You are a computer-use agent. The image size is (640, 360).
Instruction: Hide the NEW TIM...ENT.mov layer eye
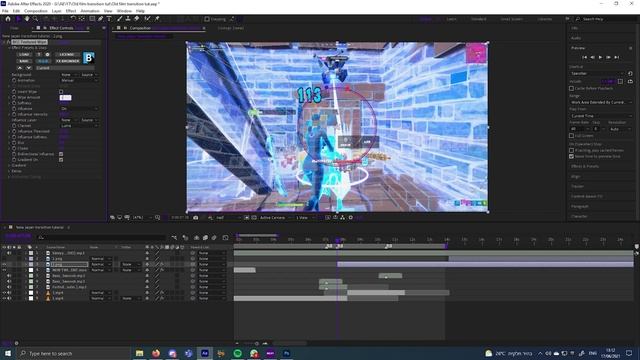4,270
